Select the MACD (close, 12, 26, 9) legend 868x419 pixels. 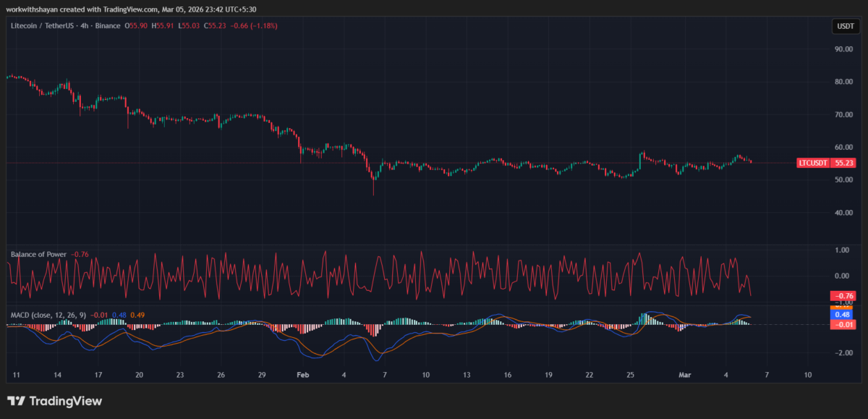click(x=48, y=315)
